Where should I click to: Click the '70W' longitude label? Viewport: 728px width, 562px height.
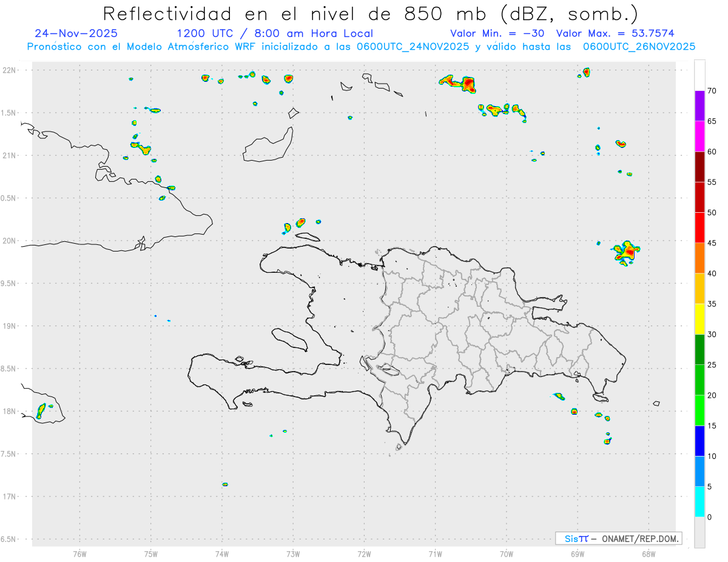tap(507, 553)
